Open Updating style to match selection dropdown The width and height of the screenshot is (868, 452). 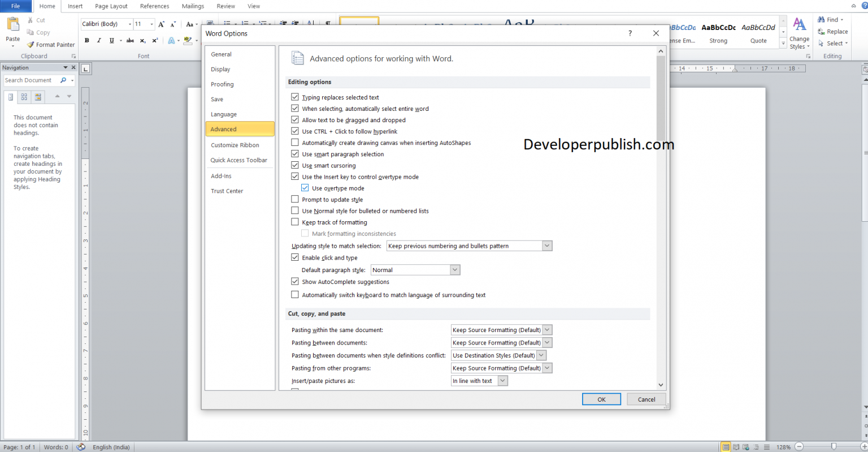(x=546, y=245)
